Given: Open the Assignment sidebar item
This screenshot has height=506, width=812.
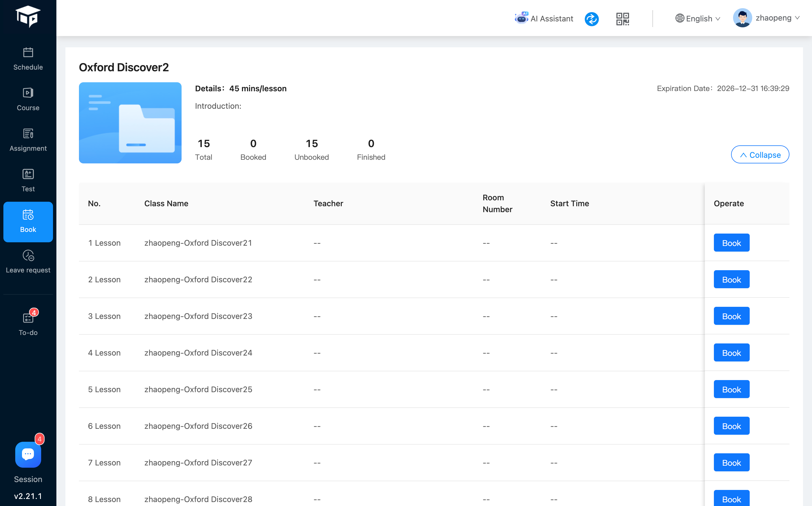Looking at the screenshot, I should coord(28,140).
